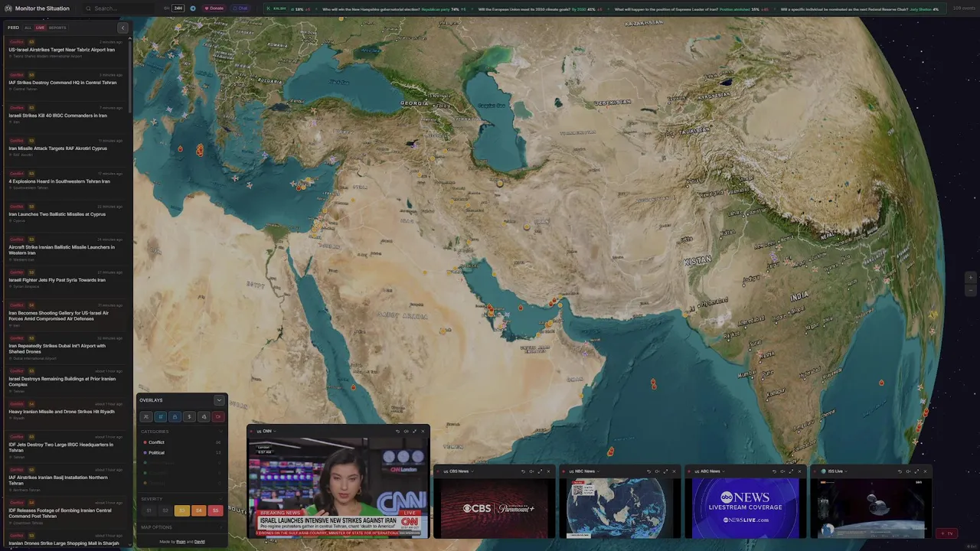
Task: Expand ABC News player fullscreen
Action: (791, 471)
